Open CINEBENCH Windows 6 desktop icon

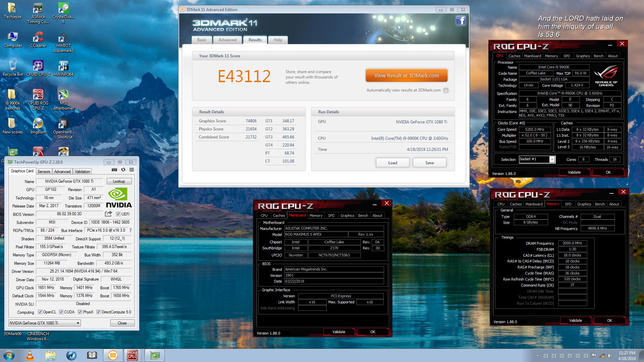[38, 336]
